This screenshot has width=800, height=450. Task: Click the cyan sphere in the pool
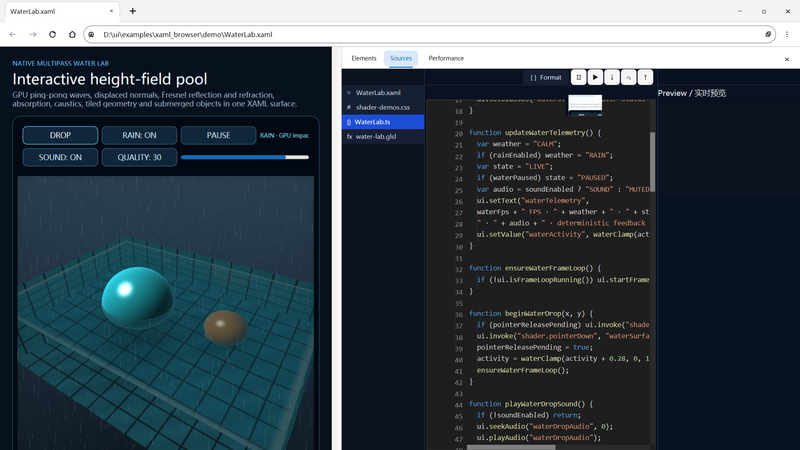[x=138, y=297]
